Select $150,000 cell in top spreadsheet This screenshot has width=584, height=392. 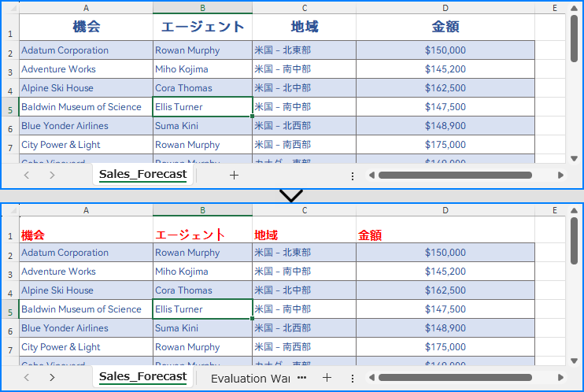pyautogui.click(x=445, y=50)
